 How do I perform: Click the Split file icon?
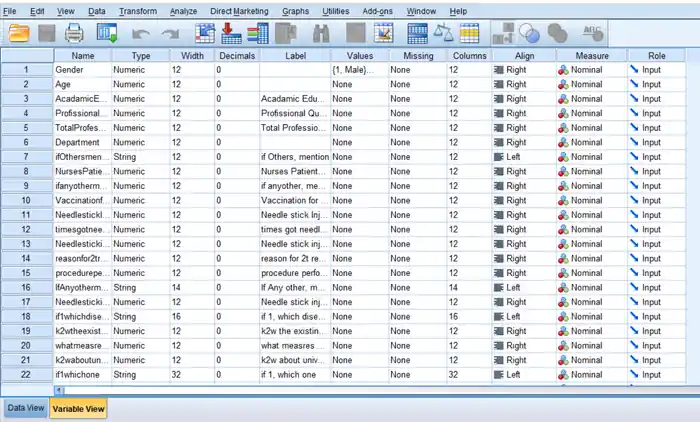click(x=417, y=33)
